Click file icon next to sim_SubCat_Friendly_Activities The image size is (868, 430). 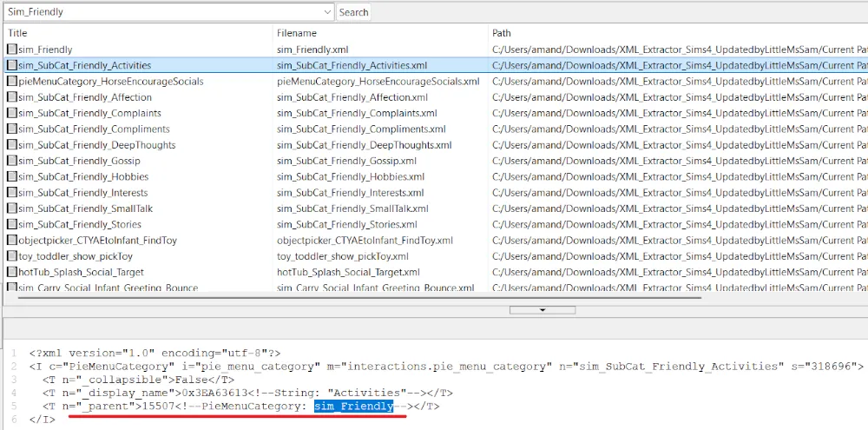point(11,65)
